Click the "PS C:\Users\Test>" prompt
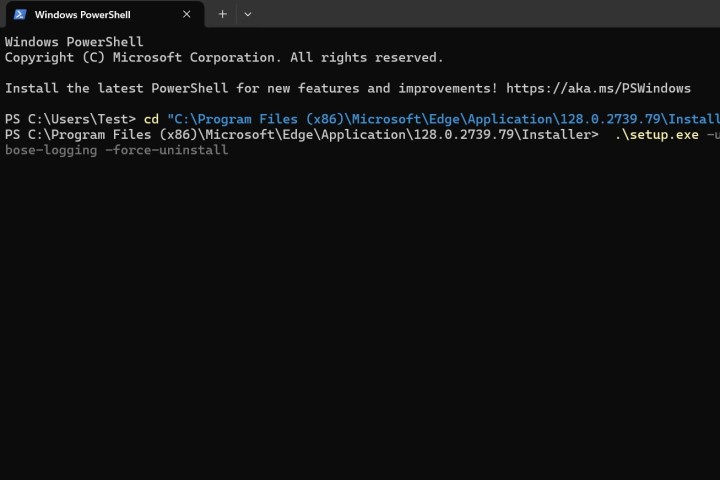The width and height of the screenshot is (720, 480). (x=70, y=119)
